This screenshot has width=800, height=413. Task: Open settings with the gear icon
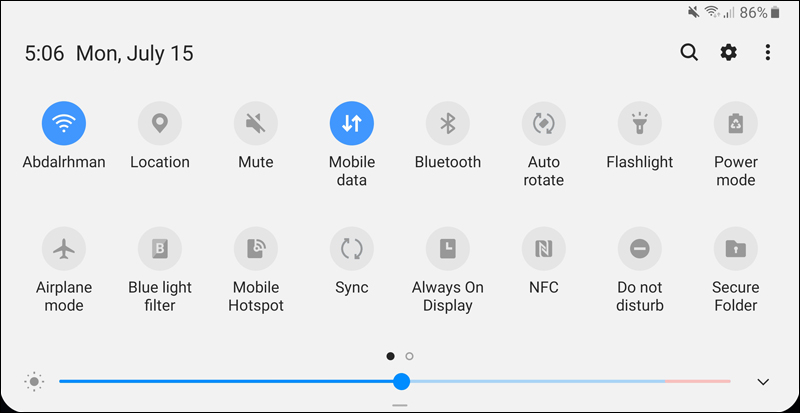[x=729, y=53]
